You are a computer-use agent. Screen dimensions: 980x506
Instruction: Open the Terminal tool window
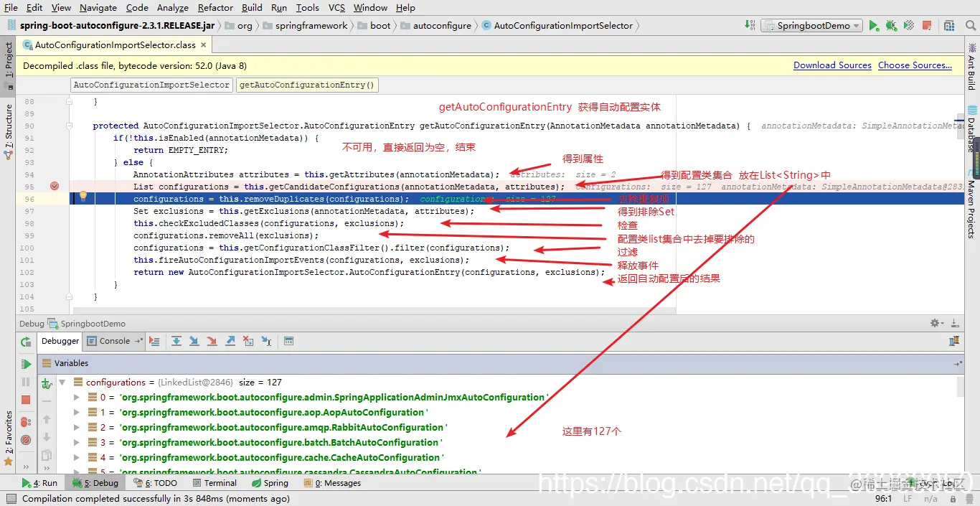[215, 483]
